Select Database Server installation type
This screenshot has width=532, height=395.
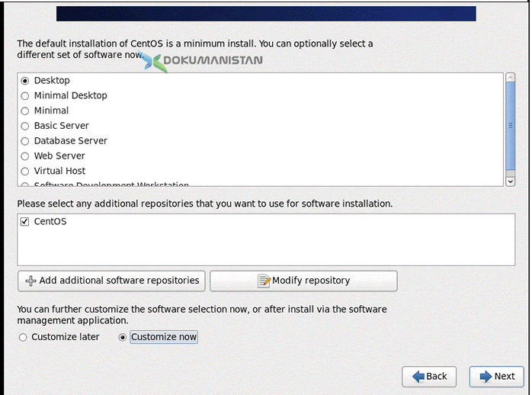24,141
